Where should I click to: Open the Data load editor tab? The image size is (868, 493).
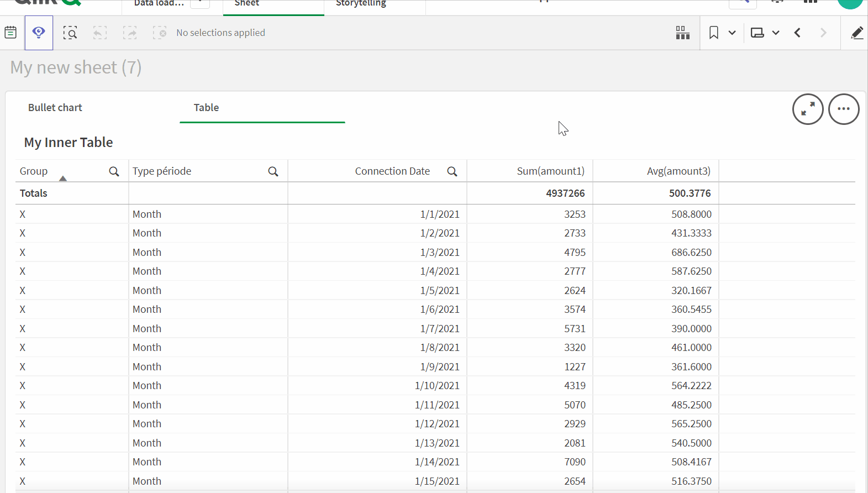pos(159,3)
